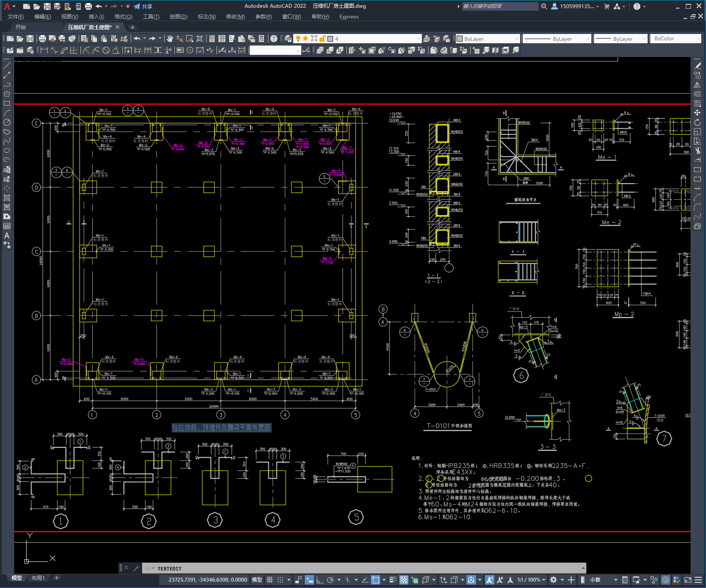The width and height of the screenshot is (706, 588).
Task: Select the Angular dimension tool
Action: click(115, 50)
